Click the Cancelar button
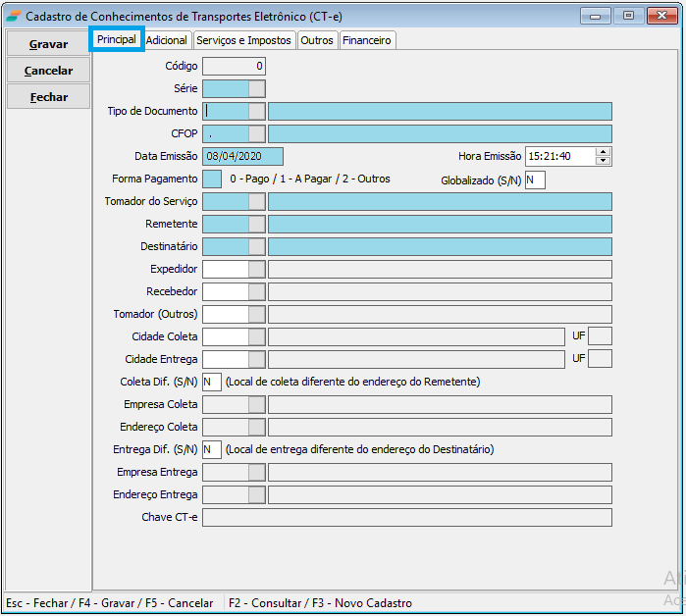The height and width of the screenshot is (616, 686). [x=49, y=71]
